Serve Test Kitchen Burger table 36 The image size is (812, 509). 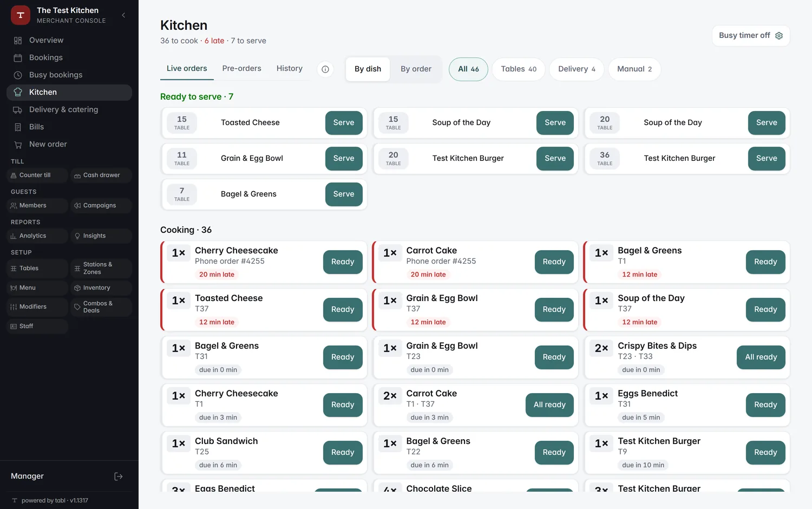coord(767,159)
